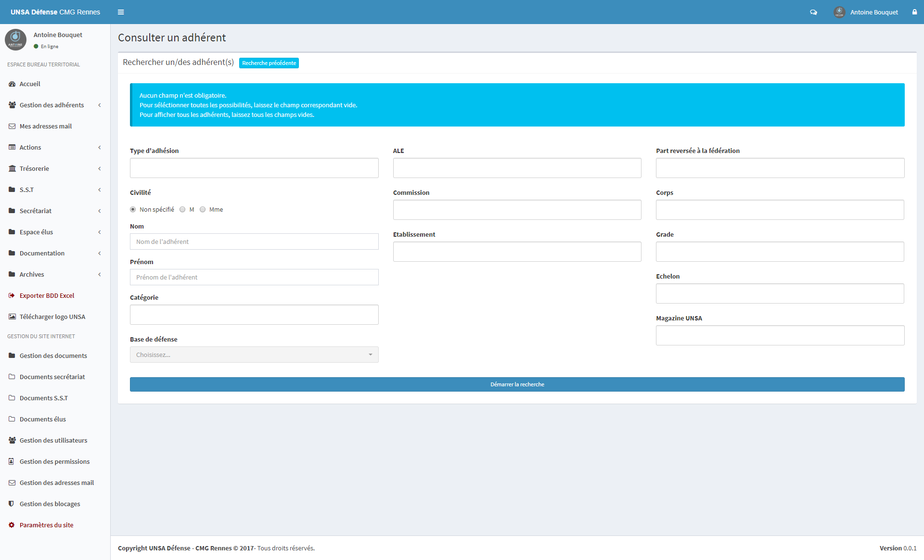Viewport: 924px width, 560px height.
Task: Select the Mme civilité radio button
Action: [203, 209]
